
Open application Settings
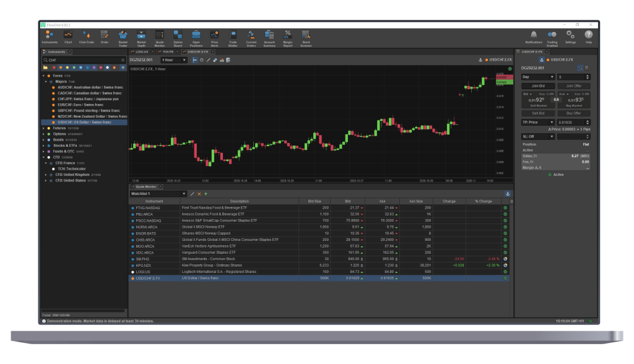coord(570,37)
